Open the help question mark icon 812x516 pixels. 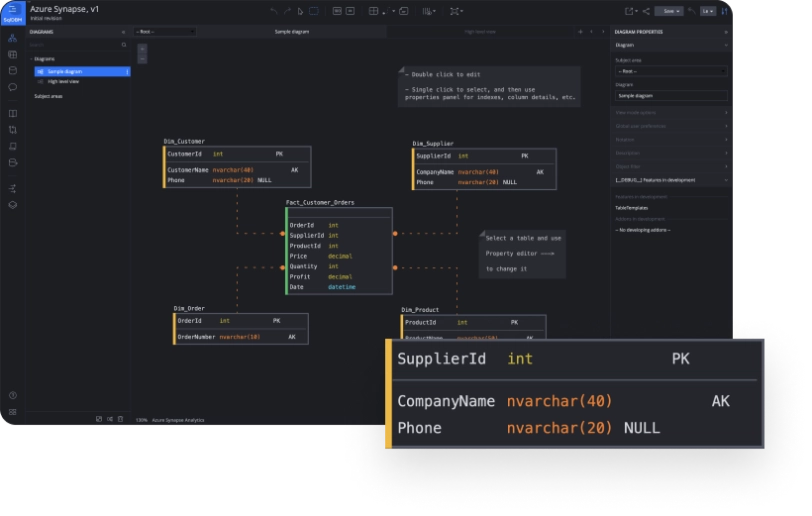pos(12,395)
